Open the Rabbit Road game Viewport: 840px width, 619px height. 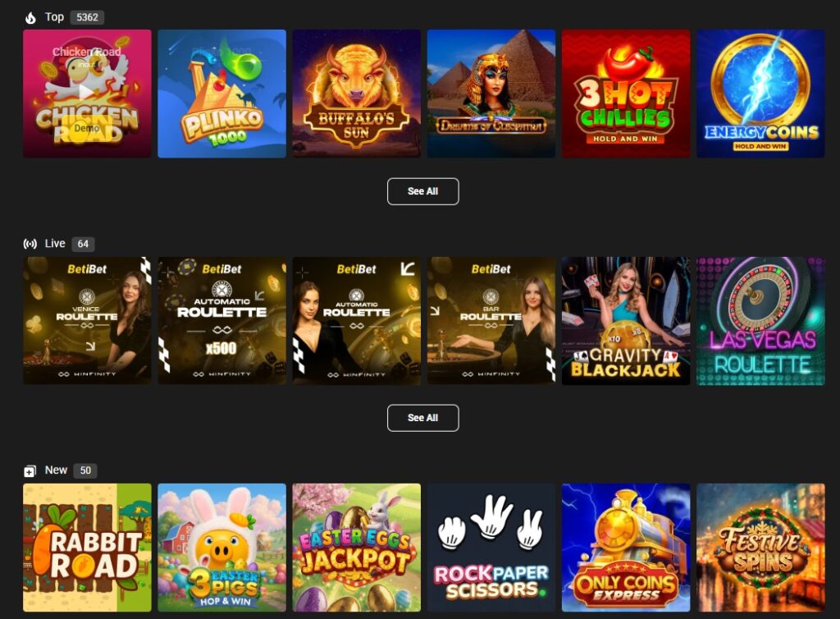click(x=87, y=548)
